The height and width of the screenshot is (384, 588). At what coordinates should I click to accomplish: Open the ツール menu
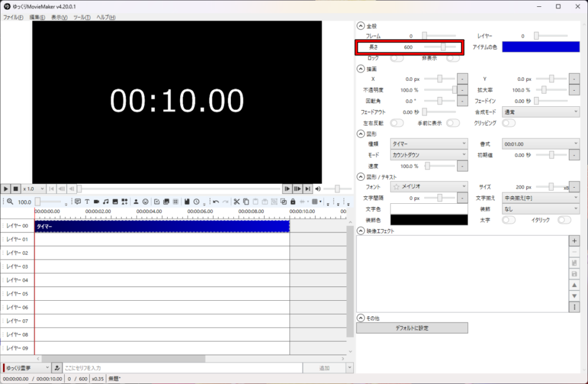82,17
